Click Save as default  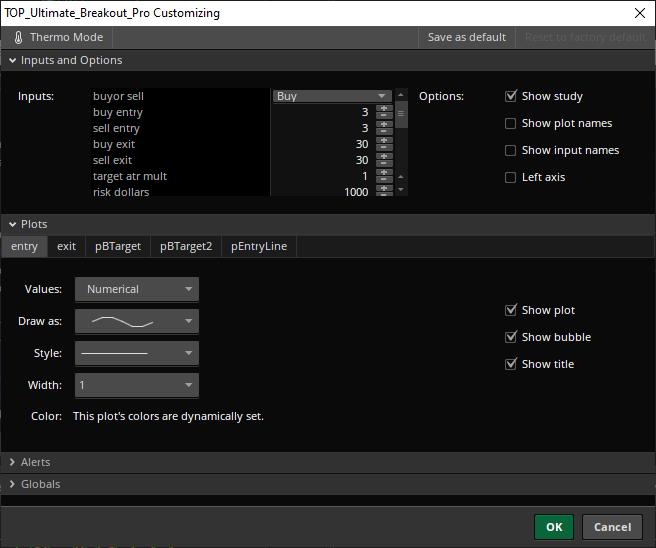tap(466, 38)
